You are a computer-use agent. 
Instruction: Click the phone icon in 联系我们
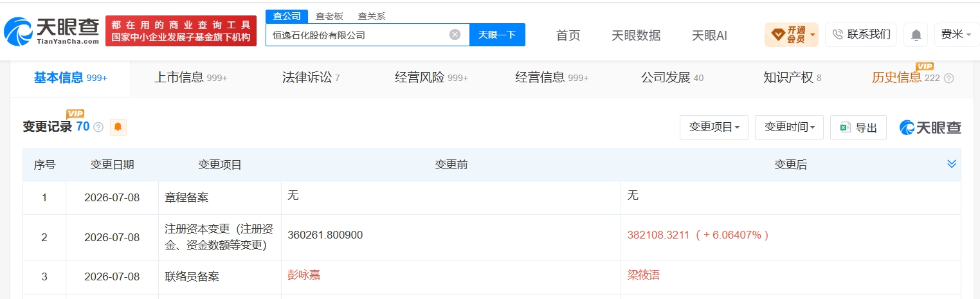pos(837,35)
